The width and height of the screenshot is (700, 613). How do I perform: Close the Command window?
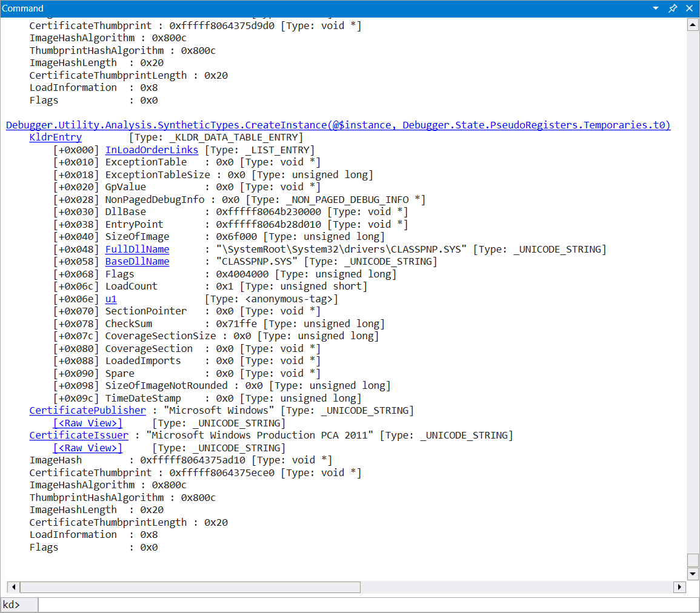point(689,8)
